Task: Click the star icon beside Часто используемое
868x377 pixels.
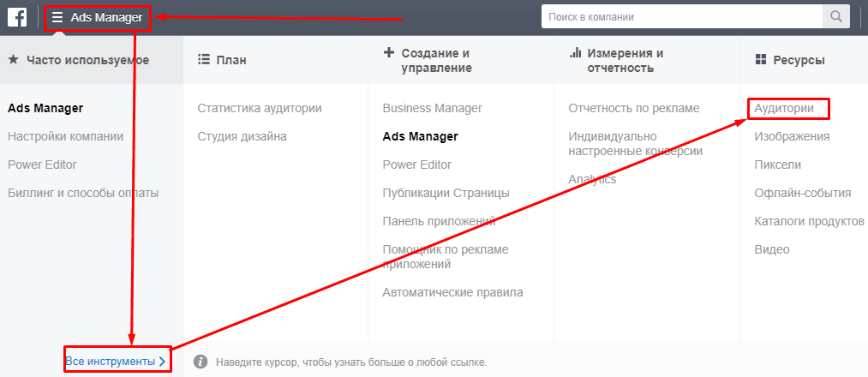Action: 14,60
